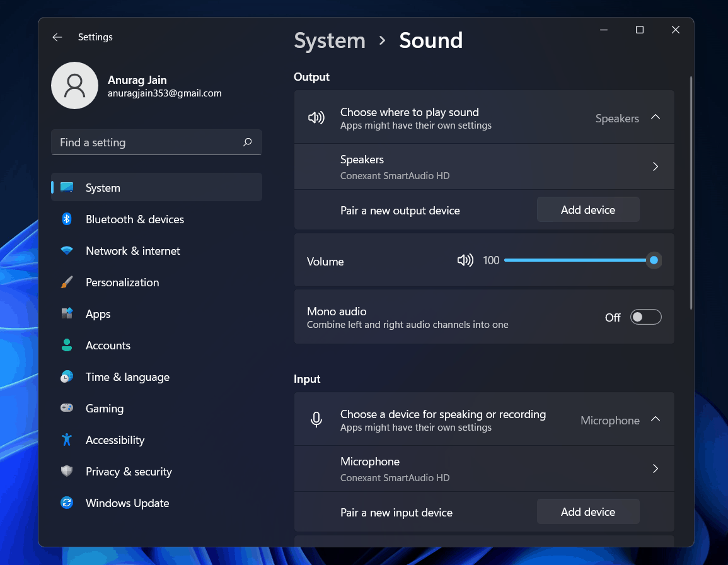The image size is (728, 565).
Task: Minimize the Settings window
Action: pyautogui.click(x=604, y=30)
